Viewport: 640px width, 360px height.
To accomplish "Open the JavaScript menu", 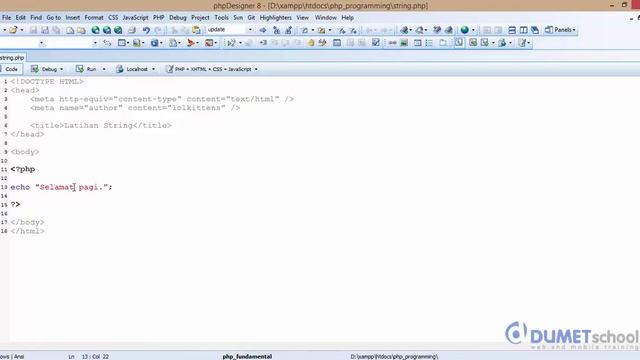I will coord(136,18).
